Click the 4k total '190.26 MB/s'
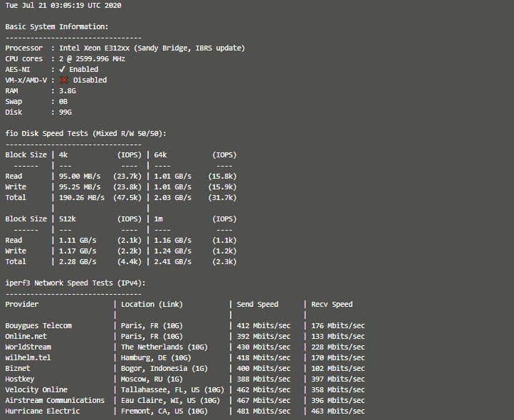Screen dimensions: 514x420 82,197
